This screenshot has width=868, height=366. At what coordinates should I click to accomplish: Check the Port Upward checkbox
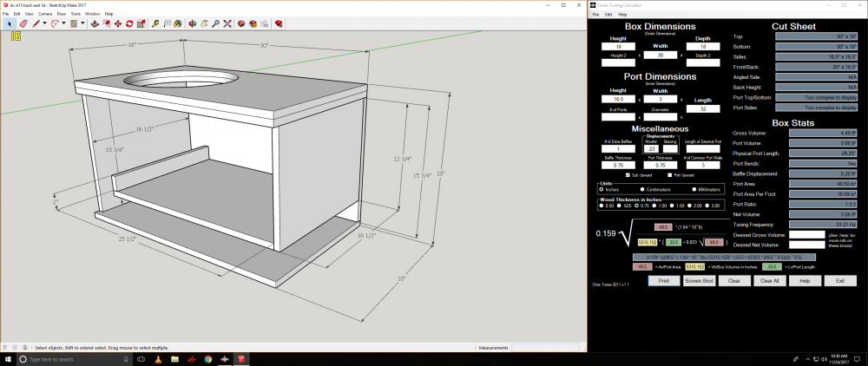tap(670, 174)
